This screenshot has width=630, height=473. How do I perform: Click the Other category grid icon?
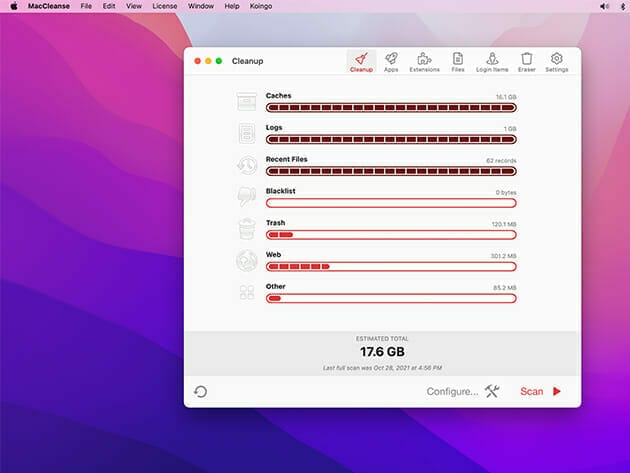(247, 293)
